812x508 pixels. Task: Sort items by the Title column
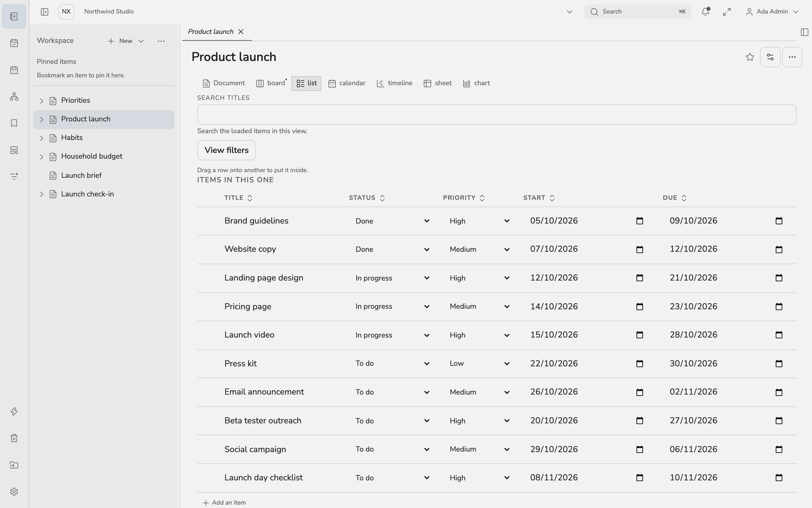click(239, 198)
